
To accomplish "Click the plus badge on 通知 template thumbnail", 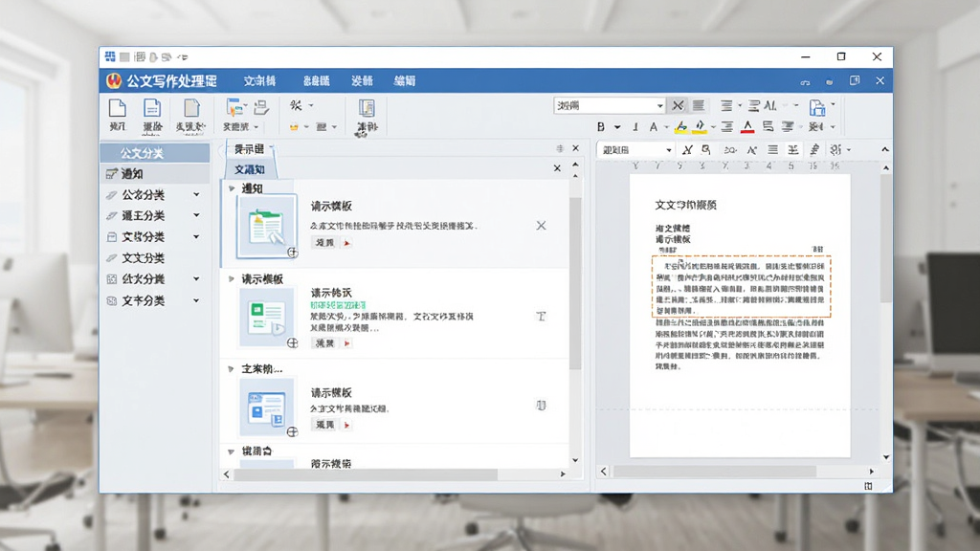I will 293,253.
